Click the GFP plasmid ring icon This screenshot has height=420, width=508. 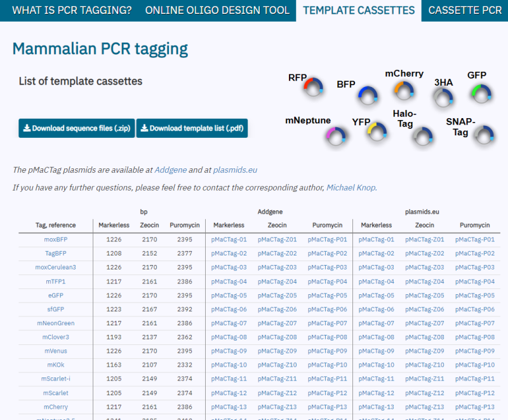coord(481,93)
